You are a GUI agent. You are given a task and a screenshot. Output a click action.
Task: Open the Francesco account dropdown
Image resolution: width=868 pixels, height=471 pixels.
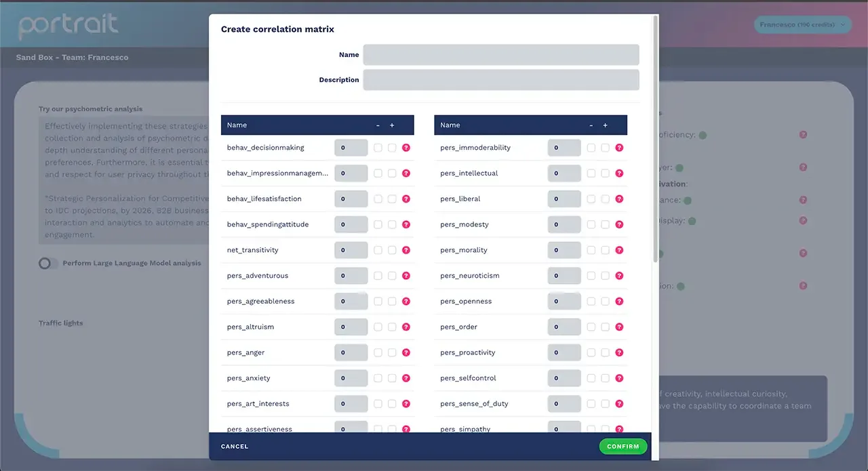(803, 25)
